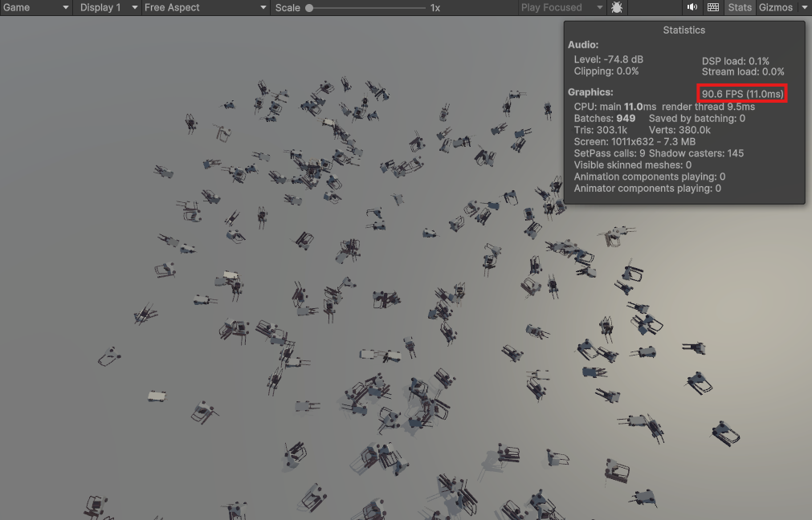The height and width of the screenshot is (520, 812).
Task: Click the Scale slider handle
Action: (x=309, y=8)
